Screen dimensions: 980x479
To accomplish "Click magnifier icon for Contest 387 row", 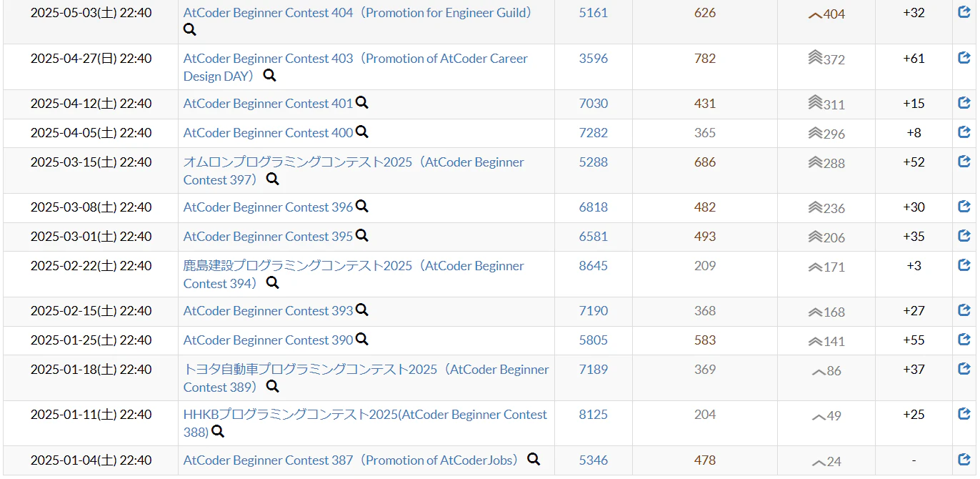I will (x=534, y=460).
